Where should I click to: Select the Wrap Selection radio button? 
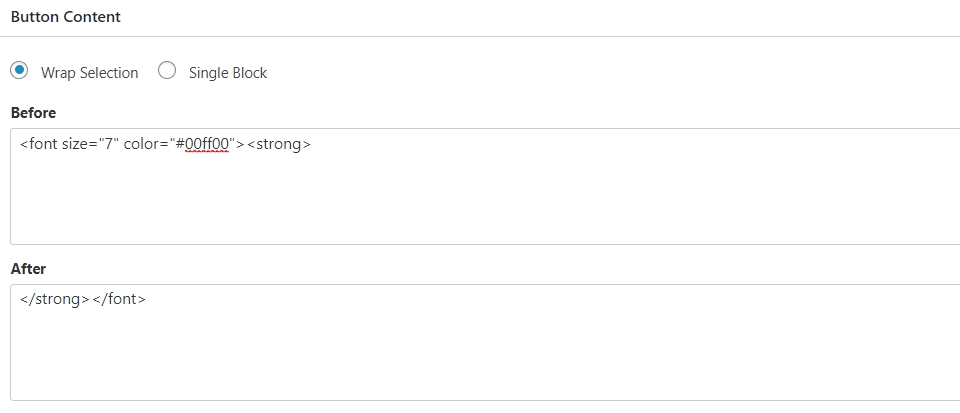click(19, 70)
